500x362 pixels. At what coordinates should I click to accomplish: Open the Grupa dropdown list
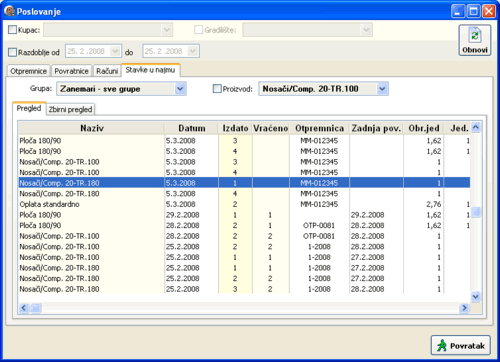180,89
